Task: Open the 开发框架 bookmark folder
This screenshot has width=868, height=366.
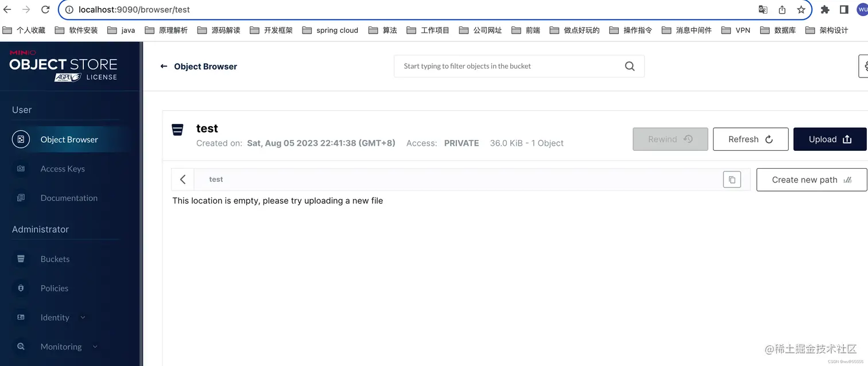Action: pos(272,30)
